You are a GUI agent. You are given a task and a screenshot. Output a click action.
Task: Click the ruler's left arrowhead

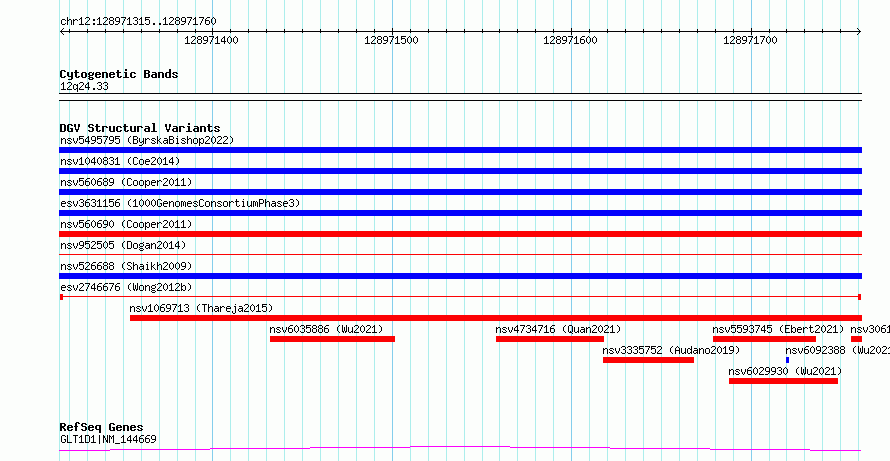(x=62, y=32)
